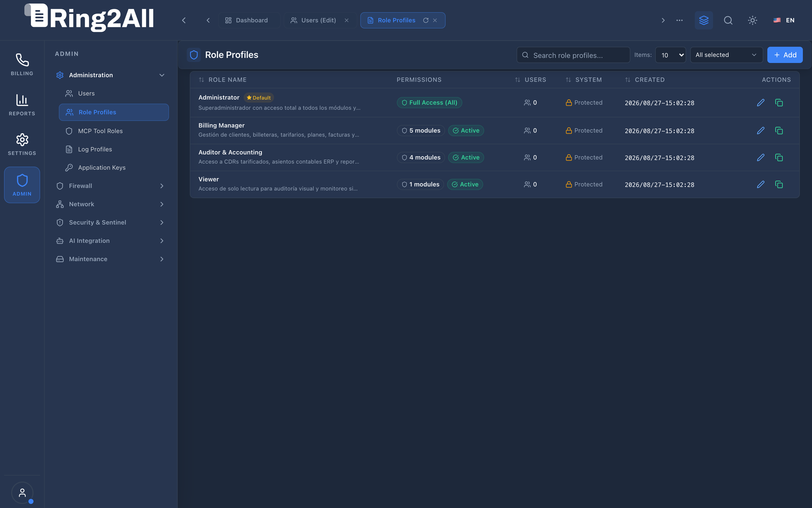Screen dimensions: 812x508
Task: Open the Items per page dropdown
Action: coord(670,55)
